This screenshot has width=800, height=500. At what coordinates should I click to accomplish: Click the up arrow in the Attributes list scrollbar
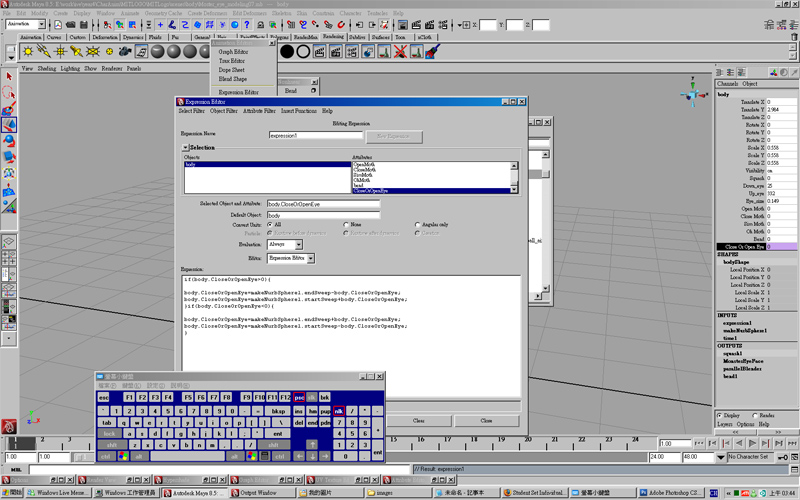tap(514, 166)
